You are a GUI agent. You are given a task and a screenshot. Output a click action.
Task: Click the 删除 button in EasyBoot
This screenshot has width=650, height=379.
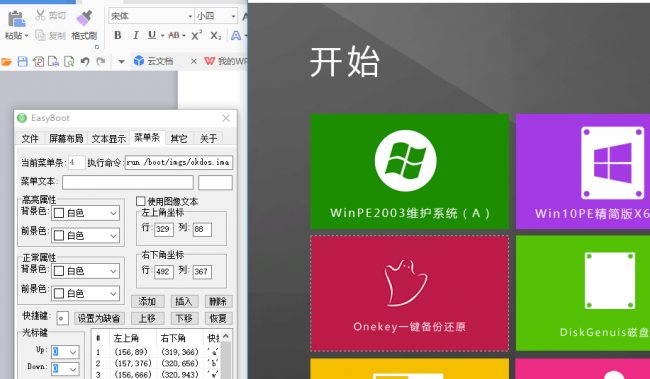pos(218,301)
